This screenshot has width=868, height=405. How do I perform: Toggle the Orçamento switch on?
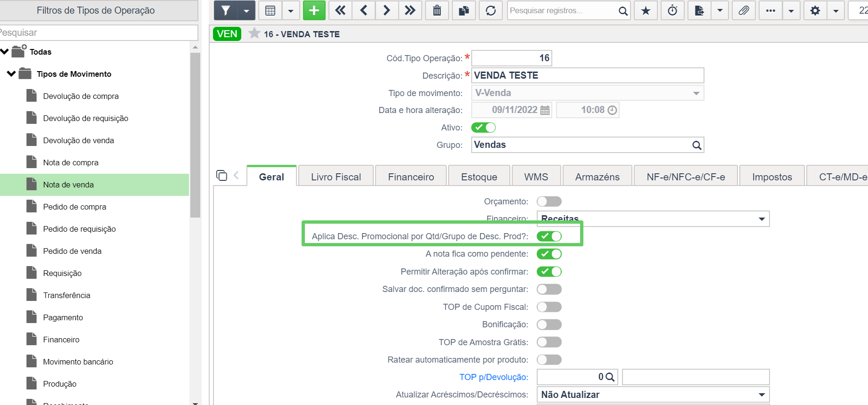(x=549, y=202)
